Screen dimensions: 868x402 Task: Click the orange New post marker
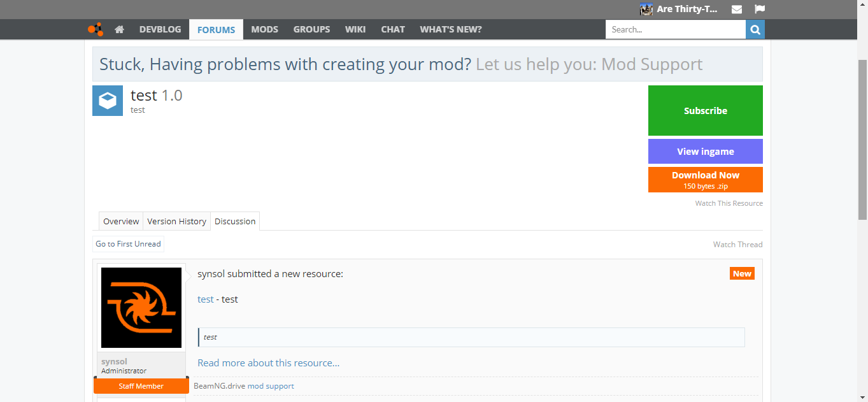(742, 274)
